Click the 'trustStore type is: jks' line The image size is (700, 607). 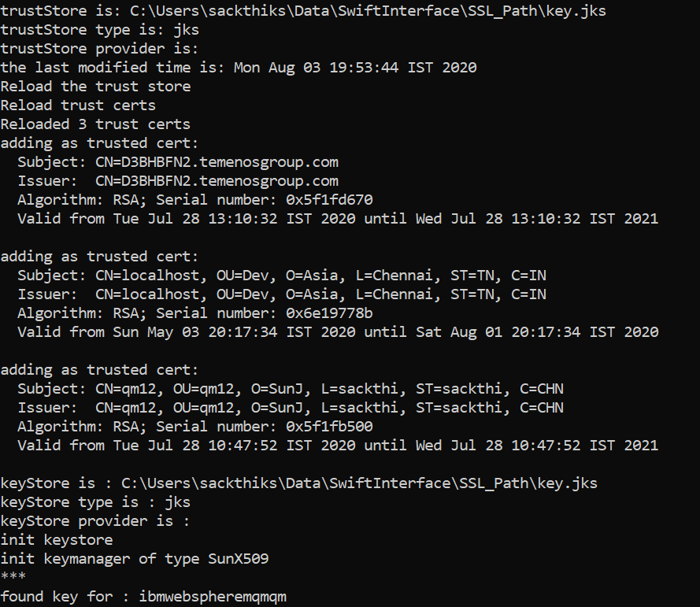[99, 30]
